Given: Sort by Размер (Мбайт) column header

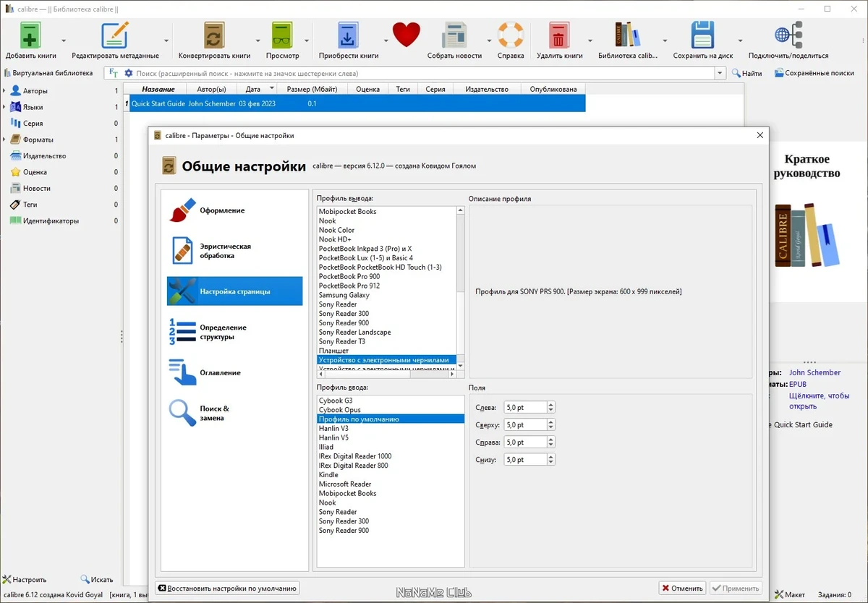Looking at the screenshot, I should point(312,89).
